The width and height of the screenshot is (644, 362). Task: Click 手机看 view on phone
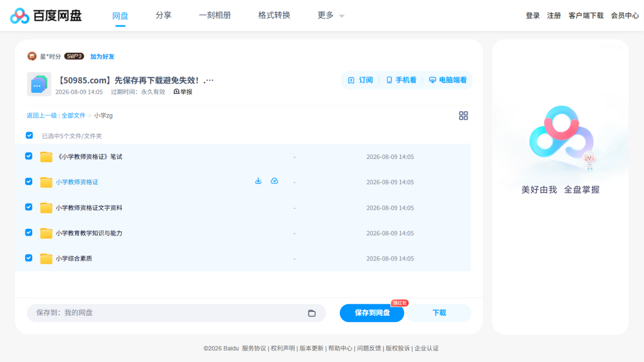[401, 80]
